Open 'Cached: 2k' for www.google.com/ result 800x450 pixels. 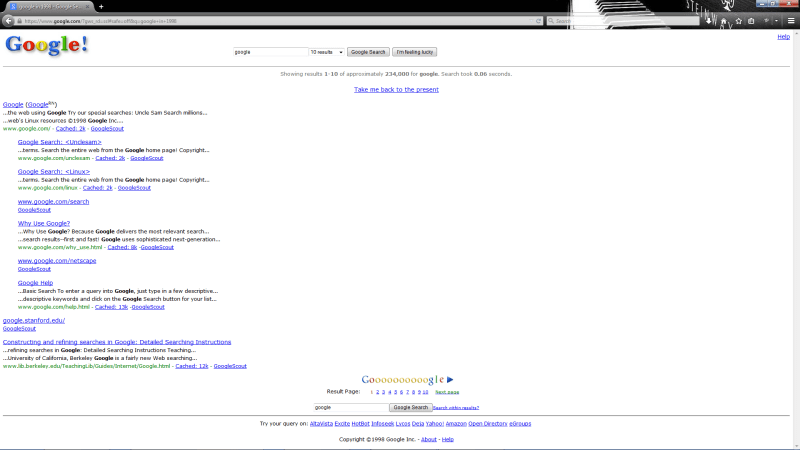click(x=71, y=129)
